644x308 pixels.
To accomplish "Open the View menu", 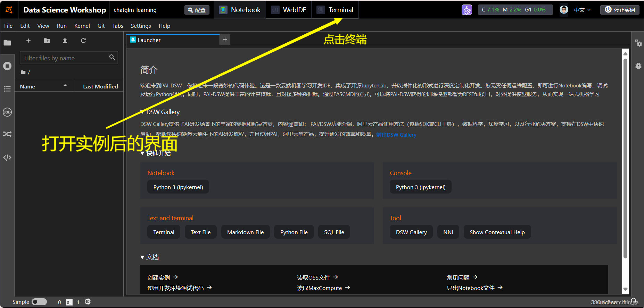I will click(43, 26).
